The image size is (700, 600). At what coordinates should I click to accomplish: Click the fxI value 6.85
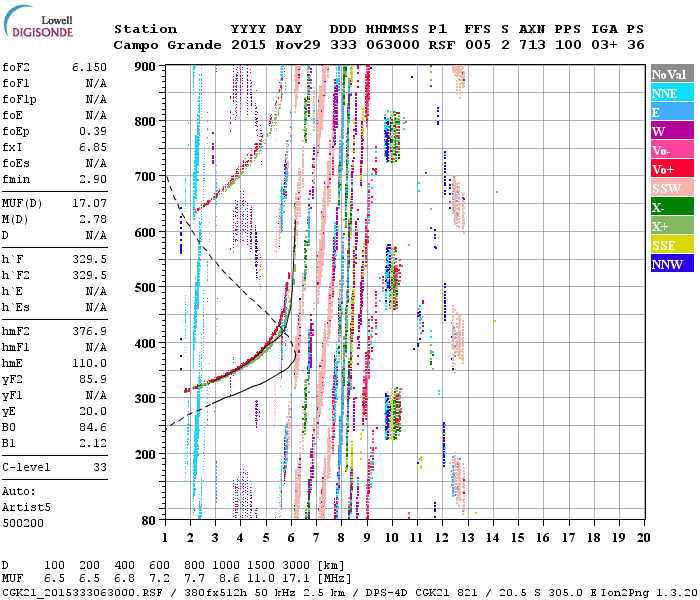click(x=93, y=147)
